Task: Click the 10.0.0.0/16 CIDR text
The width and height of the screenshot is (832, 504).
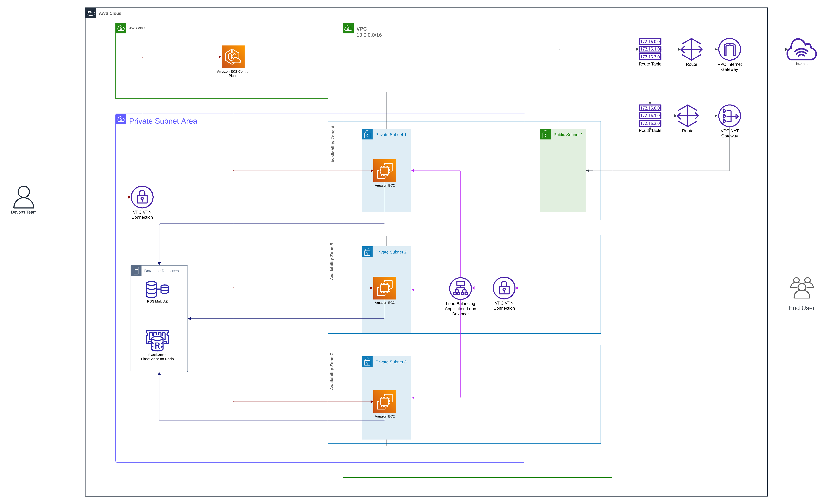Action: (369, 35)
